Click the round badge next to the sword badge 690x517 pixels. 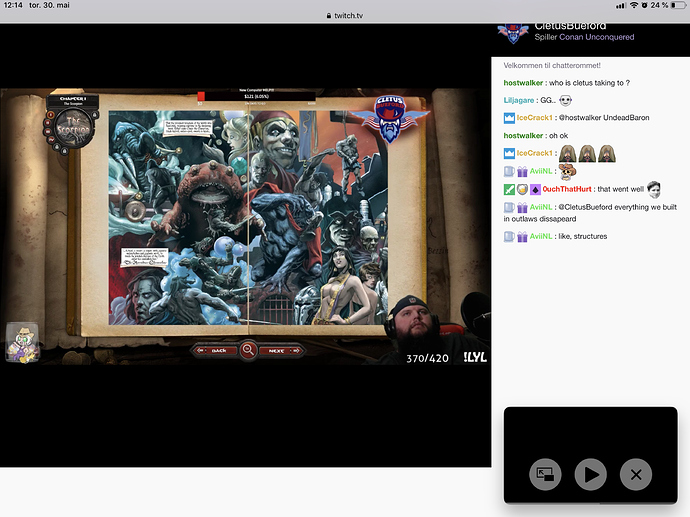(522, 190)
